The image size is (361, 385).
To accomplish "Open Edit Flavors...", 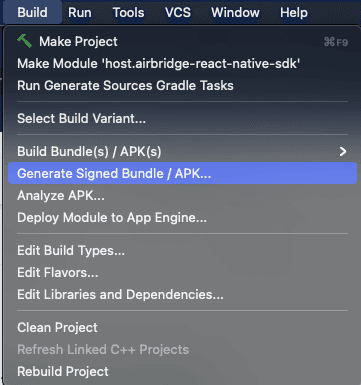I will click(182, 272).
